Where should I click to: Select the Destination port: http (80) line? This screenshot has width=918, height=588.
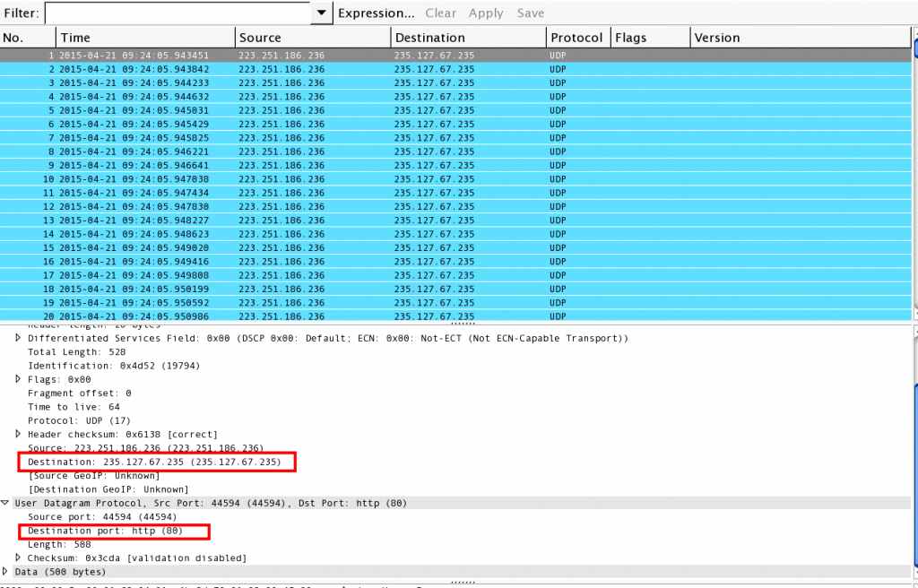[x=106, y=531]
